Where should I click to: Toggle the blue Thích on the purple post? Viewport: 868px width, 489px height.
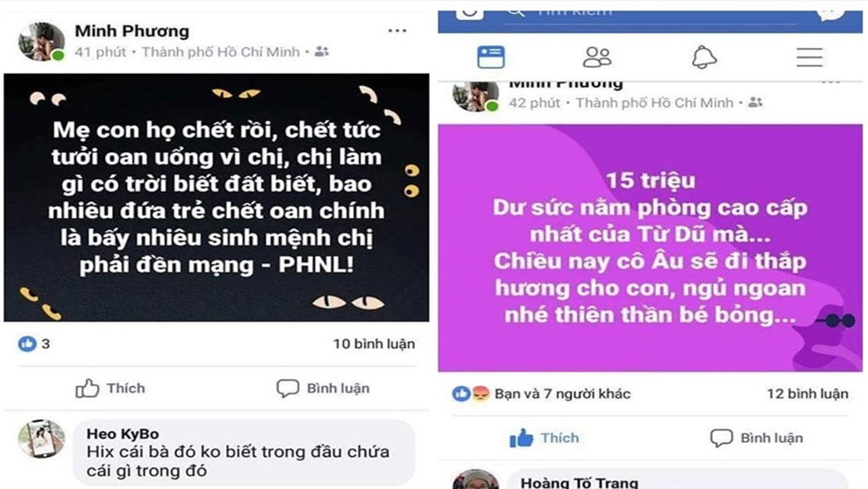[544, 438]
